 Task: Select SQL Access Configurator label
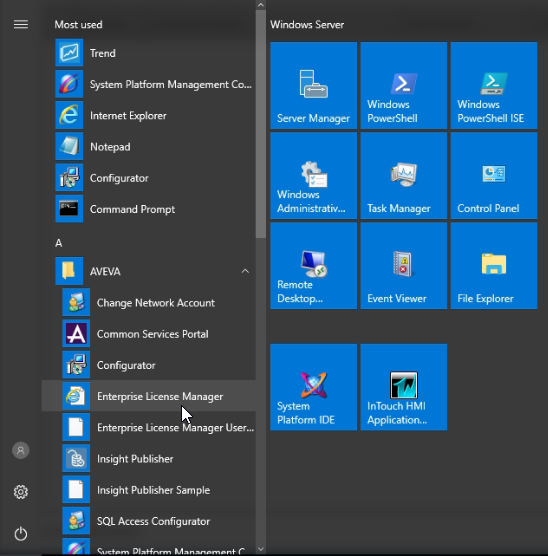(x=153, y=521)
